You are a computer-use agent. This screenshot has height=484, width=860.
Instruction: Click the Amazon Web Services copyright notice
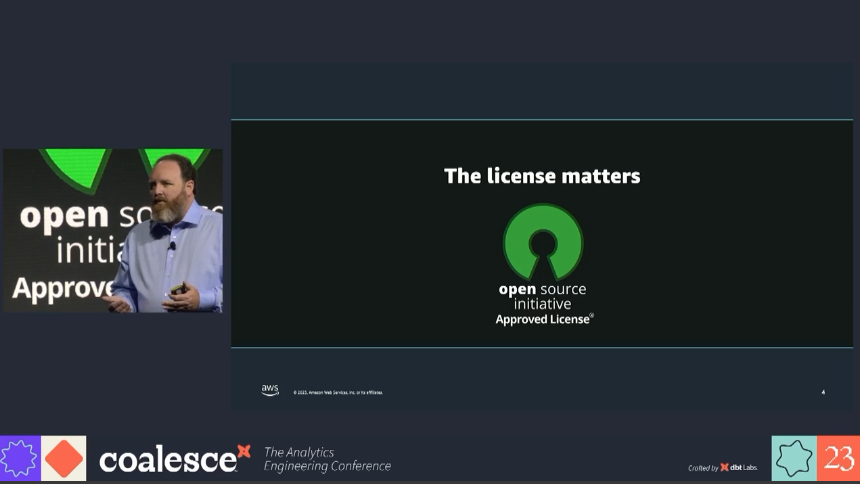pyautogui.click(x=338, y=392)
